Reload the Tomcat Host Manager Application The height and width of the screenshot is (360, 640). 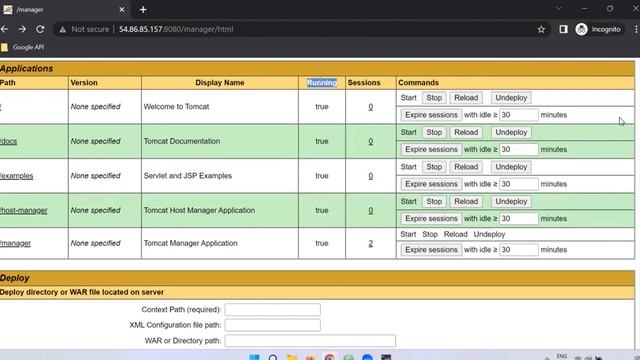pos(466,202)
